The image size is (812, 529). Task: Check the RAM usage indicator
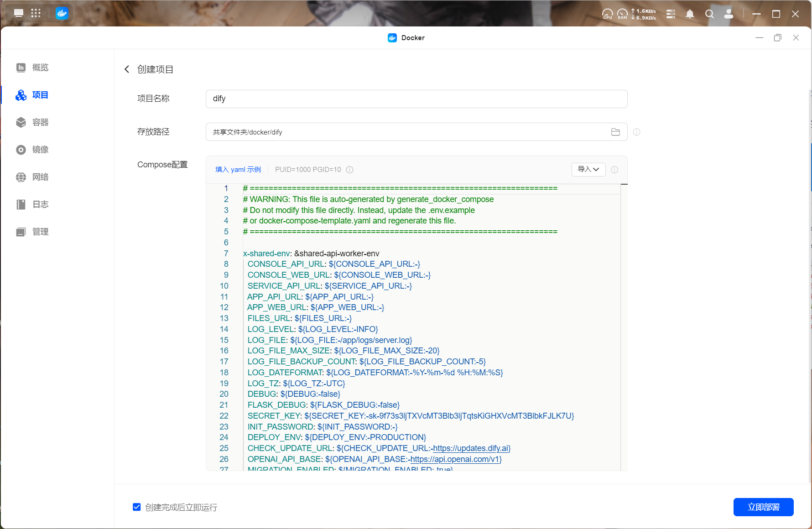[622, 14]
